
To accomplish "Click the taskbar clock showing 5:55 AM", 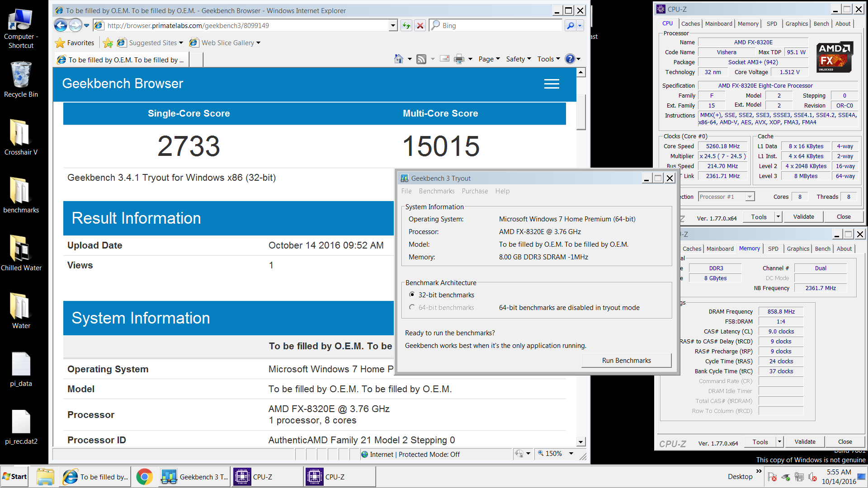I will pyautogui.click(x=839, y=477).
